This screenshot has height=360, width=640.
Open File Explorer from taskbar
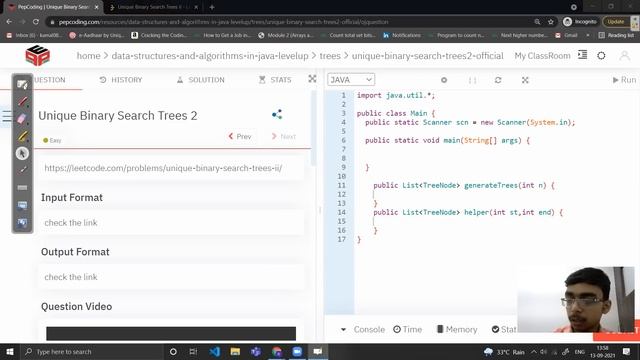click(235, 351)
